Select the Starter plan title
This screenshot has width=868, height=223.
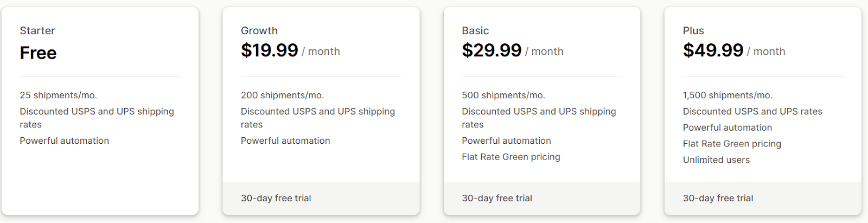37,31
